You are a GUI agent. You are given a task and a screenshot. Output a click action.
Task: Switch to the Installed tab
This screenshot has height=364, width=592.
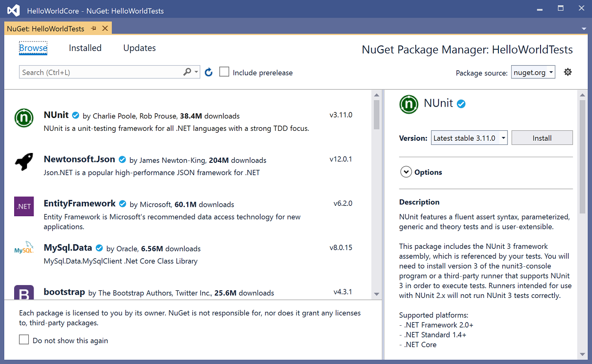(x=85, y=48)
